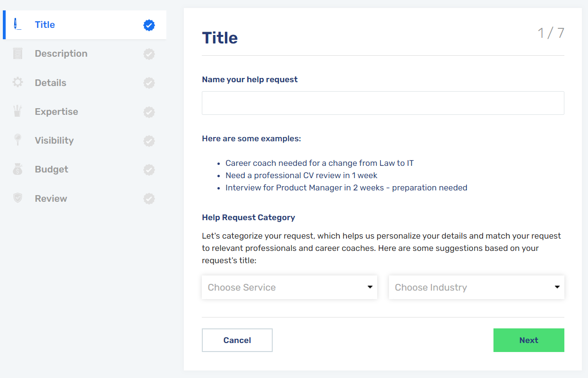Click the grey checkmark badge on Budget
The width and height of the screenshot is (588, 378).
[149, 170]
